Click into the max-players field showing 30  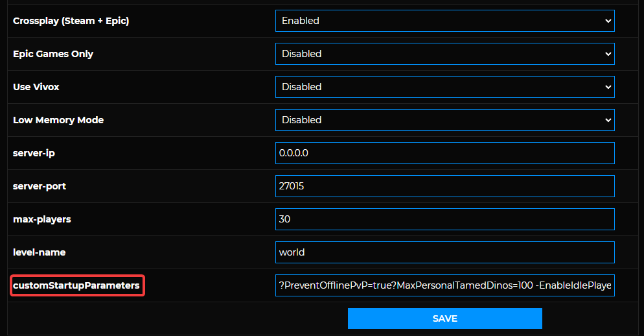(445, 219)
